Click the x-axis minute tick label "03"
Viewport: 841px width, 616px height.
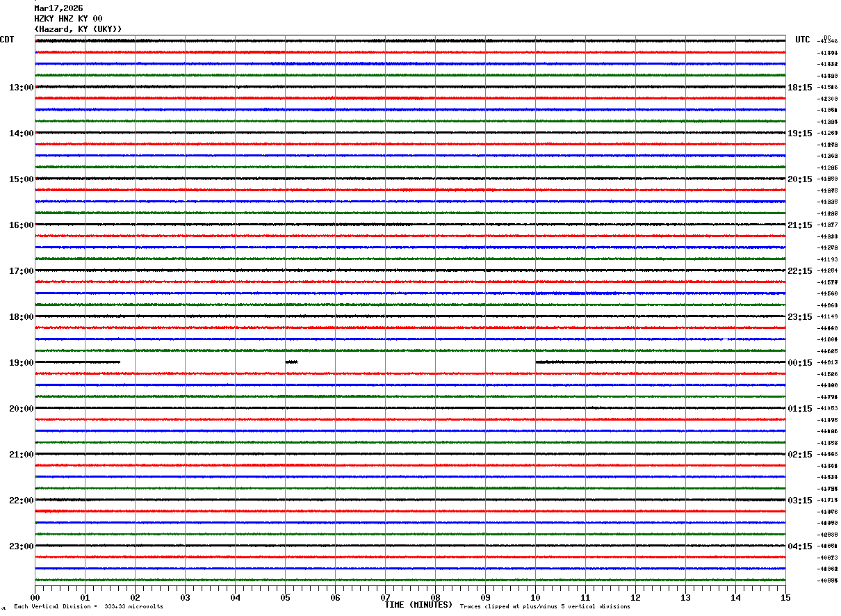[185, 598]
